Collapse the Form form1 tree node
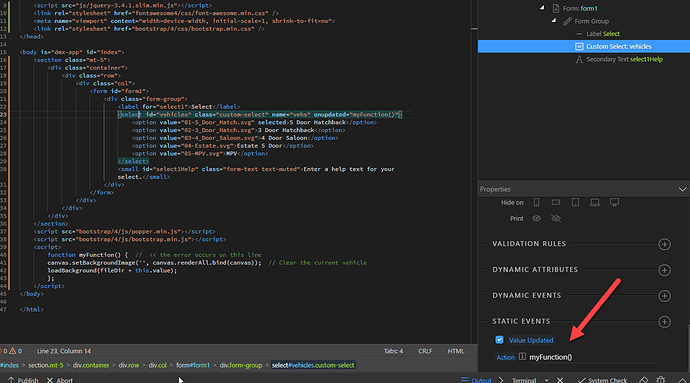The width and height of the screenshot is (690, 383). point(542,7)
